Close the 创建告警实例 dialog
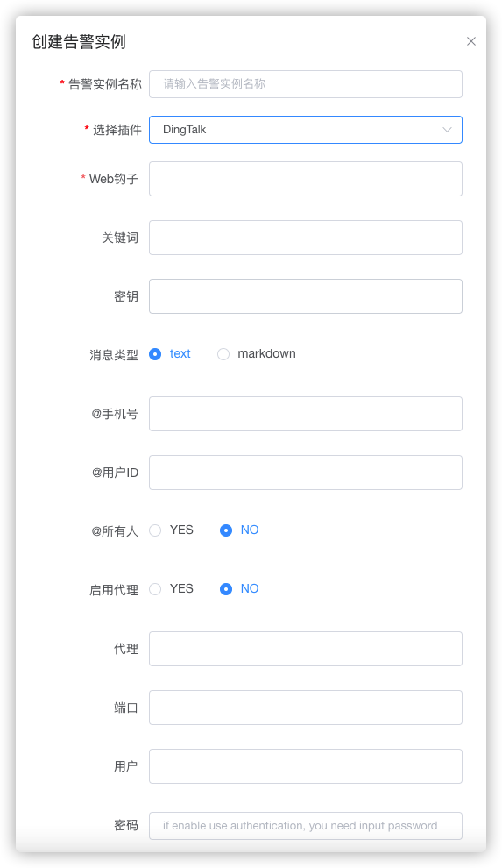 tap(471, 41)
